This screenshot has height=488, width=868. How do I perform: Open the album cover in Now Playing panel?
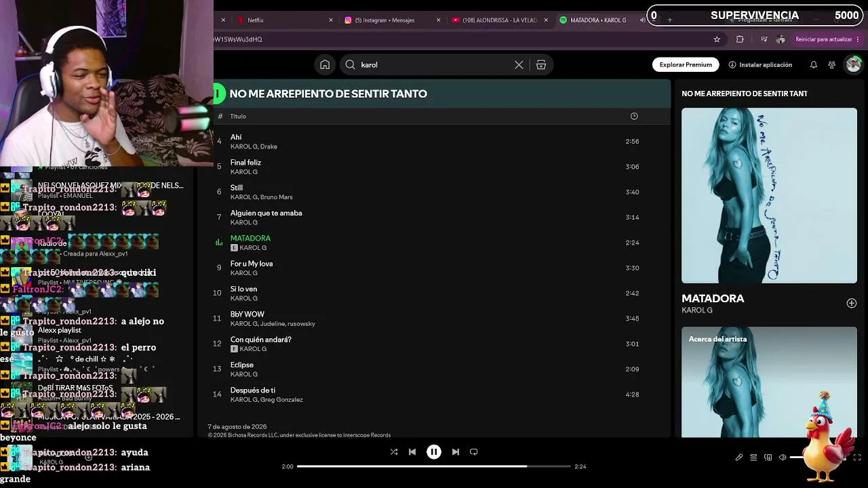pyautogui.click(x=769, y=195)
